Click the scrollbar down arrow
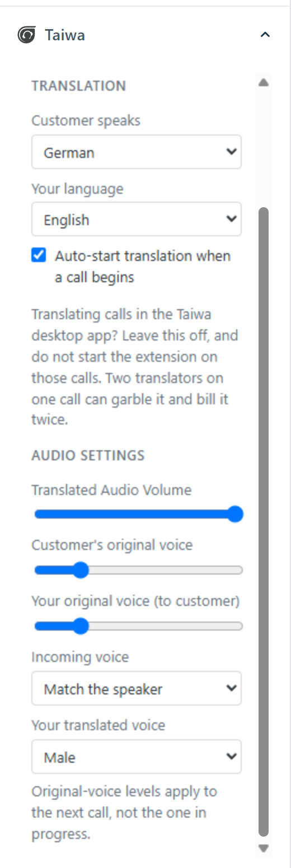The width and height of the screenshot is (291, 868). click(x=264, y=848)
